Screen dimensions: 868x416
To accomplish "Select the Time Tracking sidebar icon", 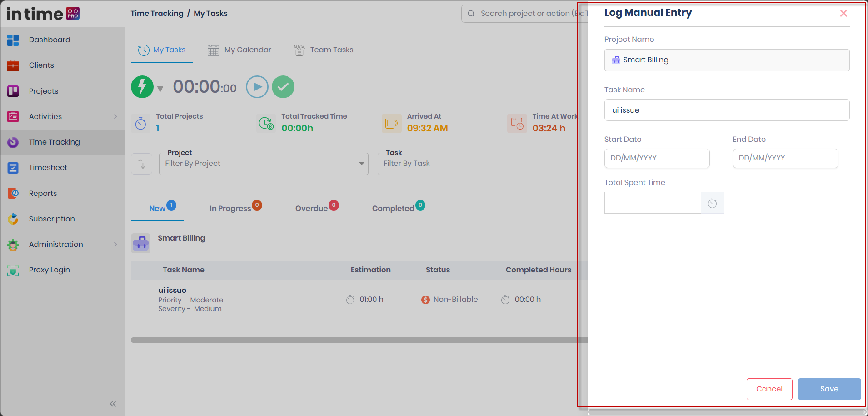I will [13, 142].
